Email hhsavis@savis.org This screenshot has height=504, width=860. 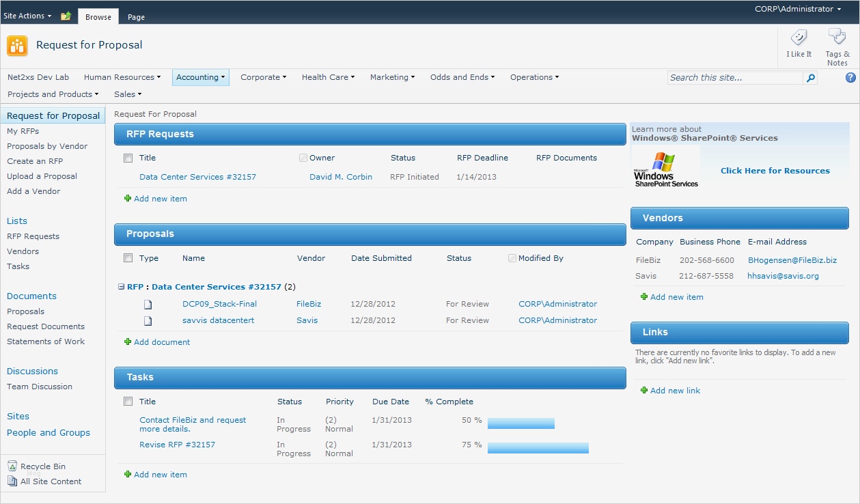(x=783, y=276)
